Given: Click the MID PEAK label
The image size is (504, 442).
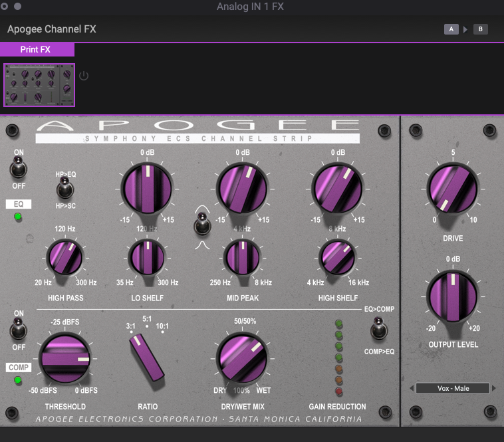Looking at the screenshot, I should (x=243, y=298).
